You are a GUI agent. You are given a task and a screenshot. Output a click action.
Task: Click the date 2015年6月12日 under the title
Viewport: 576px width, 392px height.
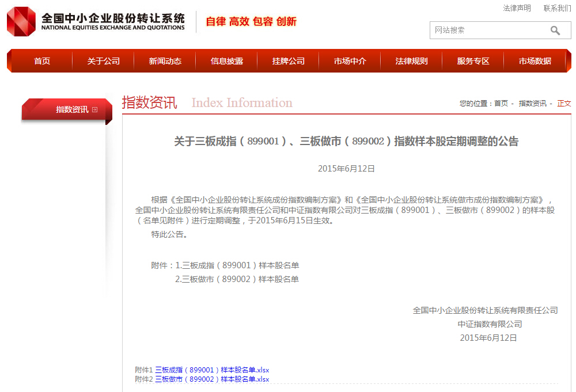click(346, 169)
